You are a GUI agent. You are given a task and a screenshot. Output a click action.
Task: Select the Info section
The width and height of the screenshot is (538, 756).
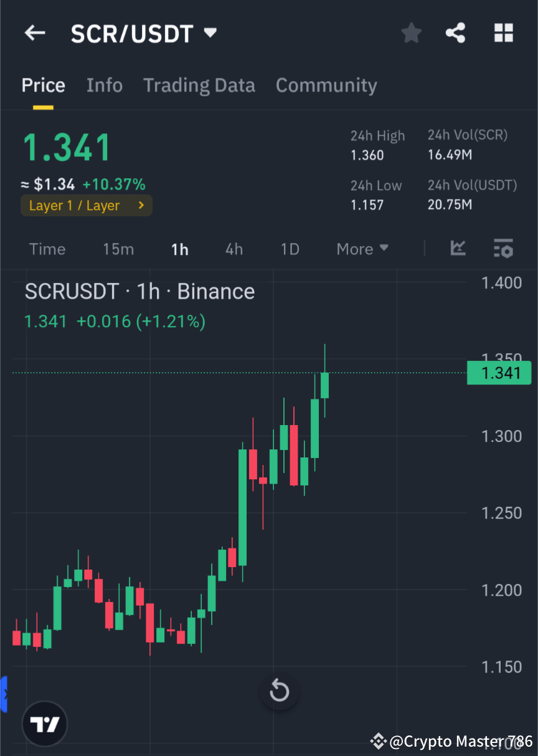tap(104, 85)
